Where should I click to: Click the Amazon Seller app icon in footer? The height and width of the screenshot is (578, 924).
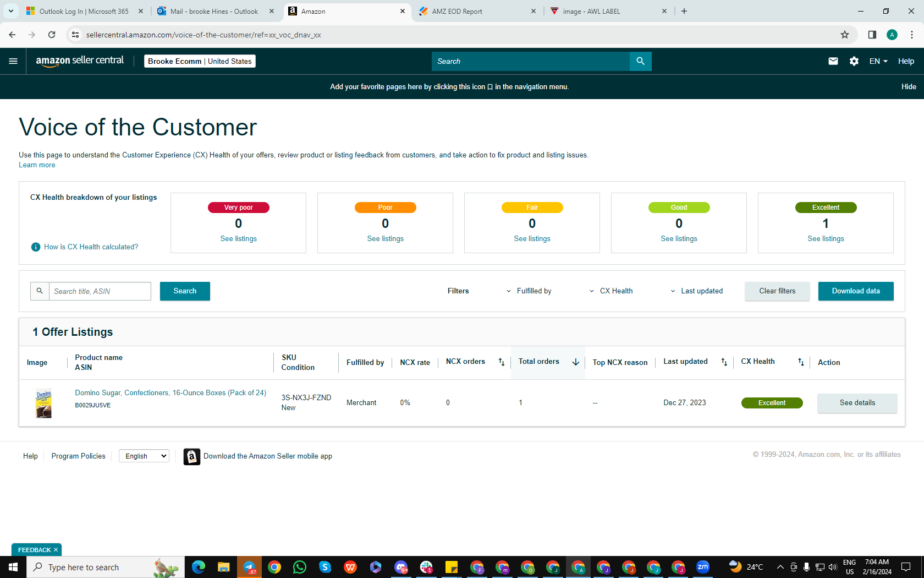(191, 456)
